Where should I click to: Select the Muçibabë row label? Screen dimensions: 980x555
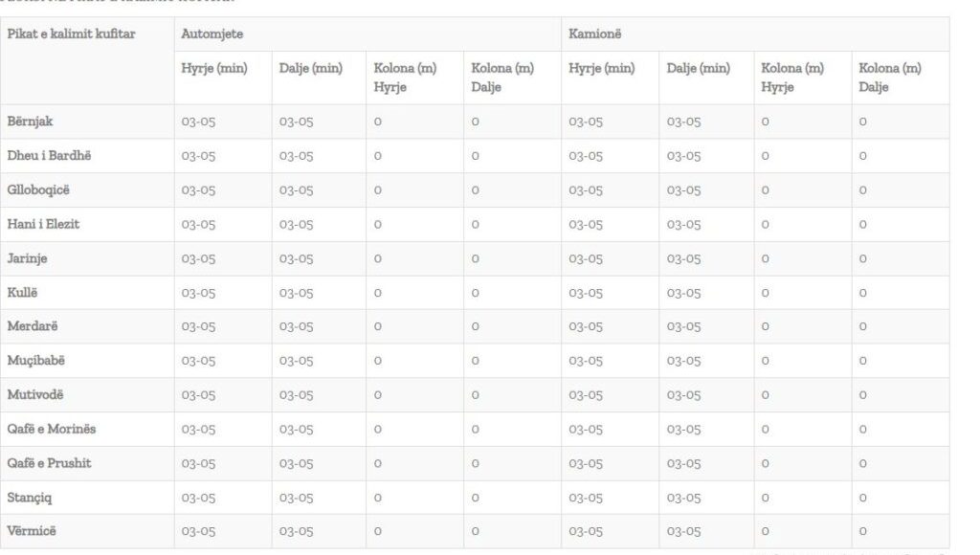[x=35, y=361]
